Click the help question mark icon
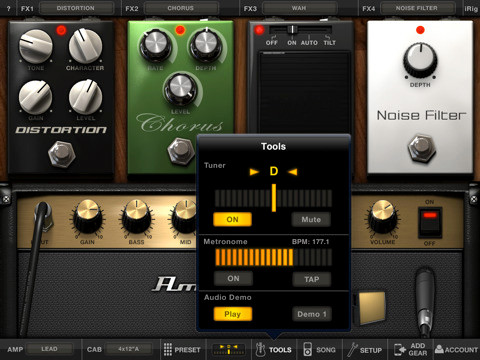The height and width of the screenshot is (360, 480). click(8, 8)
